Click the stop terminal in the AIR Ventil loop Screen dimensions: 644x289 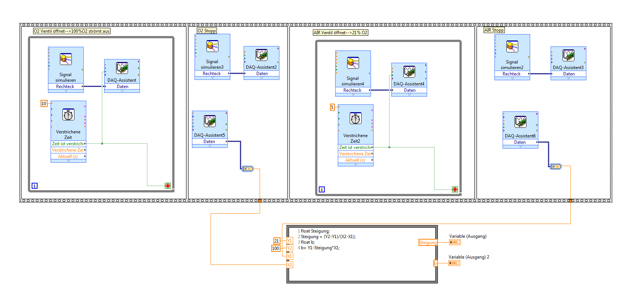(x=455, y=189)
